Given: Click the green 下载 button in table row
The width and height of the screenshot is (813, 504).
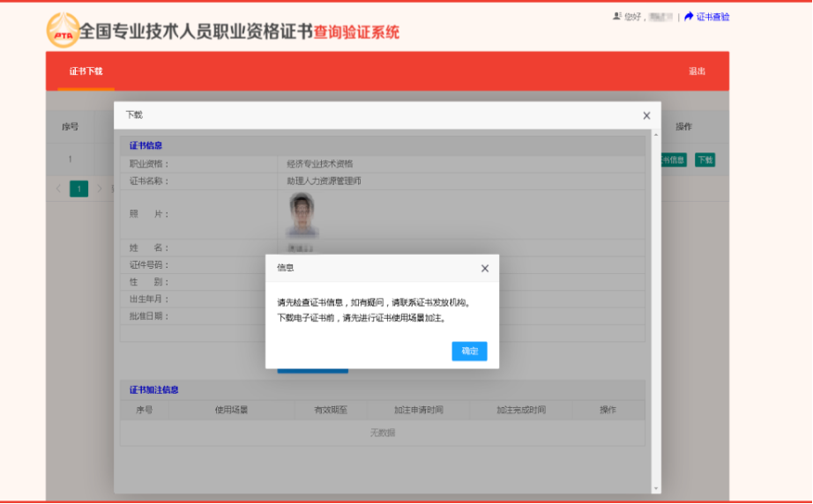Looking at the screenshot, I should (705, 159).
